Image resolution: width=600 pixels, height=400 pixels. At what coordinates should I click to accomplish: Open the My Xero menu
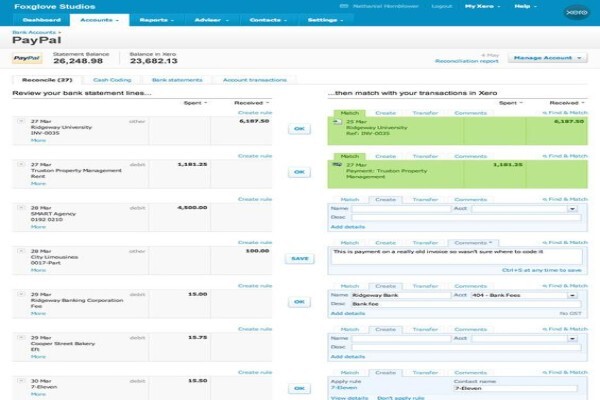point(482,6)
